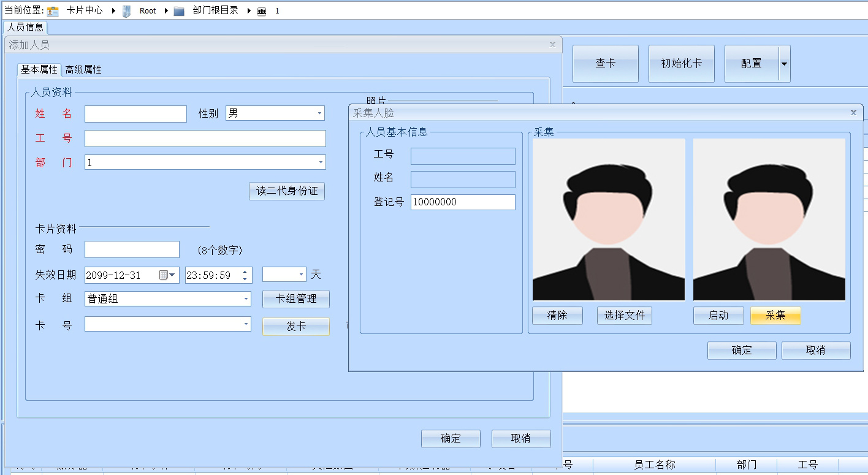
Task: Click the left face photo preview
Action: 609,219
